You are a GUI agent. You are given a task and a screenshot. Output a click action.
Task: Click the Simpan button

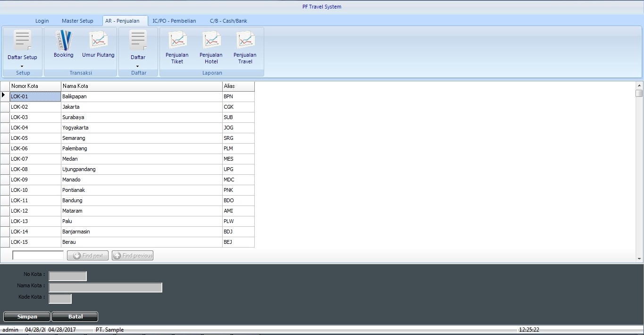[27, 317]
